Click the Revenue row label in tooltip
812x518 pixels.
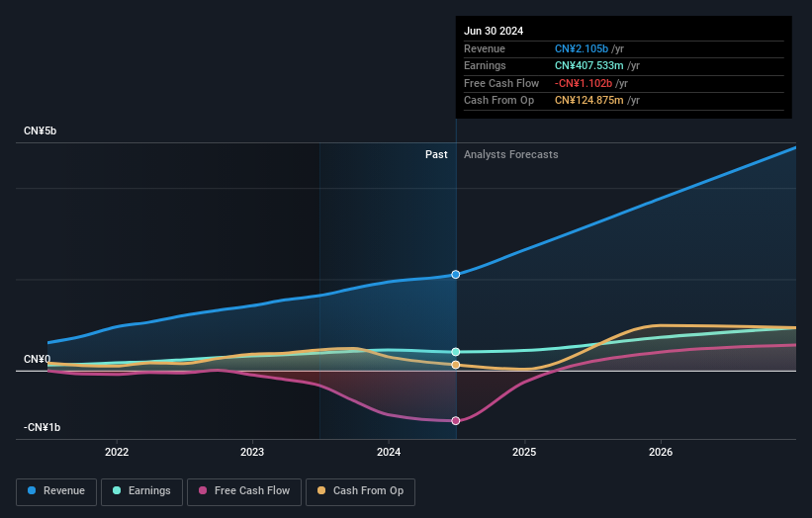(x=485, y=48)
